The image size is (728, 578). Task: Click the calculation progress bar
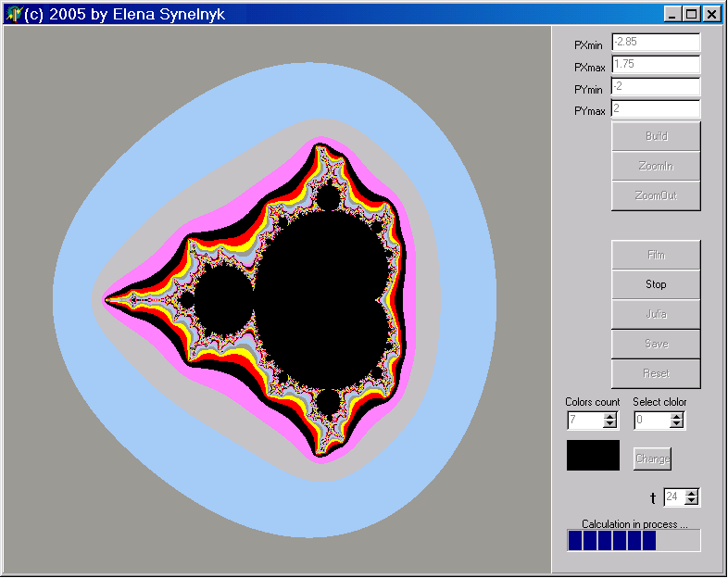coord(634,541)
